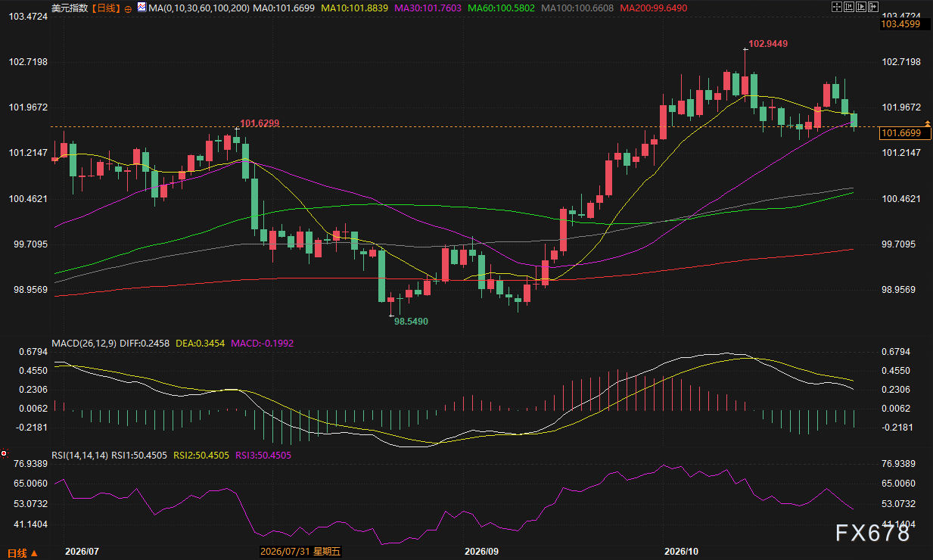This screenshot has width=933, height=560.
Task: Click the 102.9449 high price label
Action: (x=768, y=44)
